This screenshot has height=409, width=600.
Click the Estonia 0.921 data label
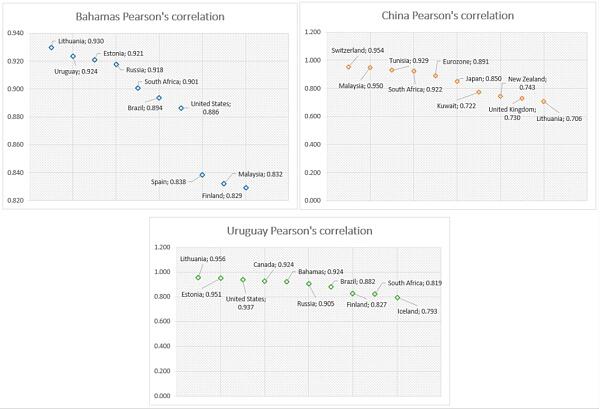click(123, 54)
